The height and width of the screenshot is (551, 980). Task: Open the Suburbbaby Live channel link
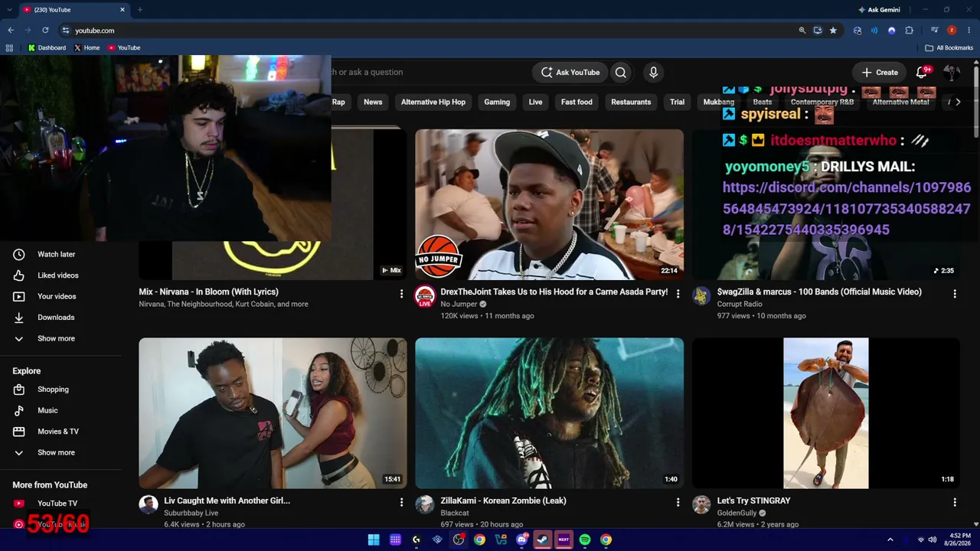coord(191,514)
